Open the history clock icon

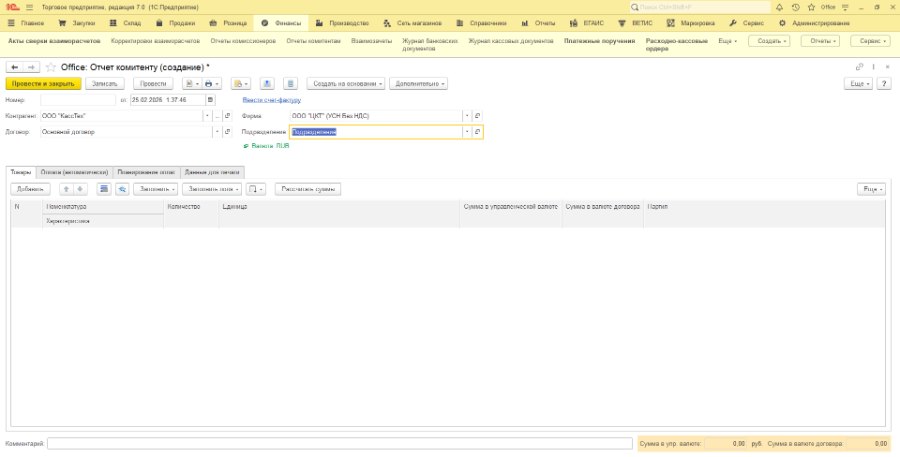795,7
